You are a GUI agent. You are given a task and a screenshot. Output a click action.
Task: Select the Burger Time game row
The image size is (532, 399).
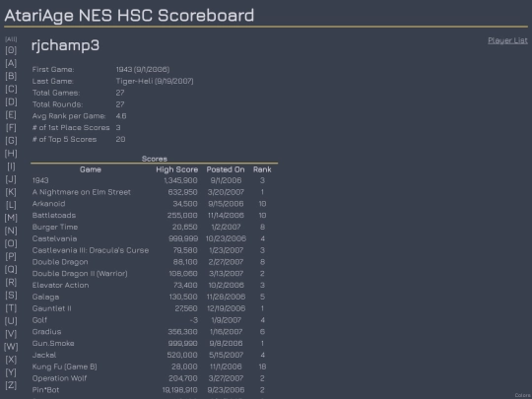pos(55,227)
